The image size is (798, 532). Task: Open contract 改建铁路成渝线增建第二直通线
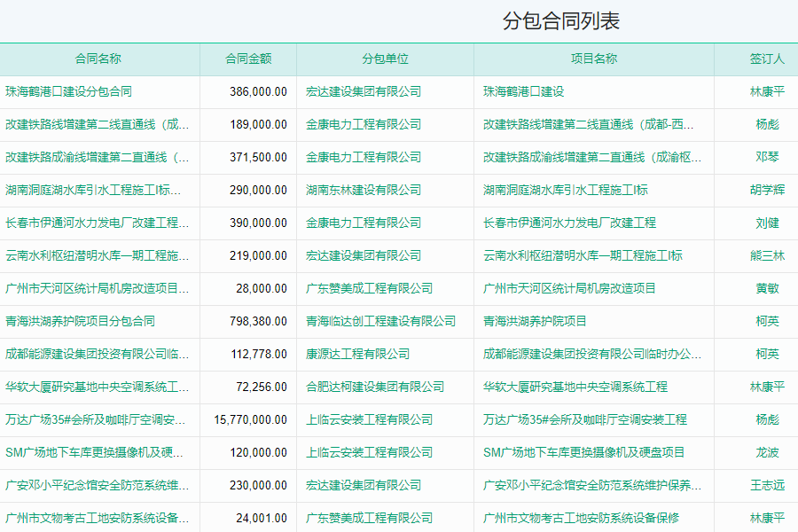click(98, 157)
